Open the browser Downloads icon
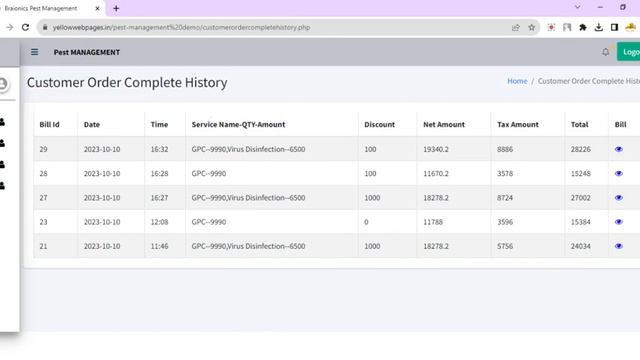The width and height of the screenshot is (640, 360). point(599,27)
